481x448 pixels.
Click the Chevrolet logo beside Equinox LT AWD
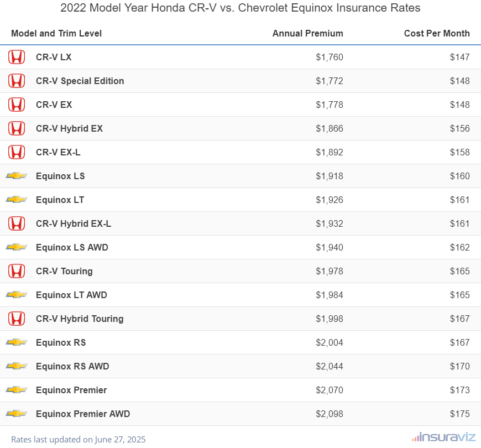click(17, 295)
